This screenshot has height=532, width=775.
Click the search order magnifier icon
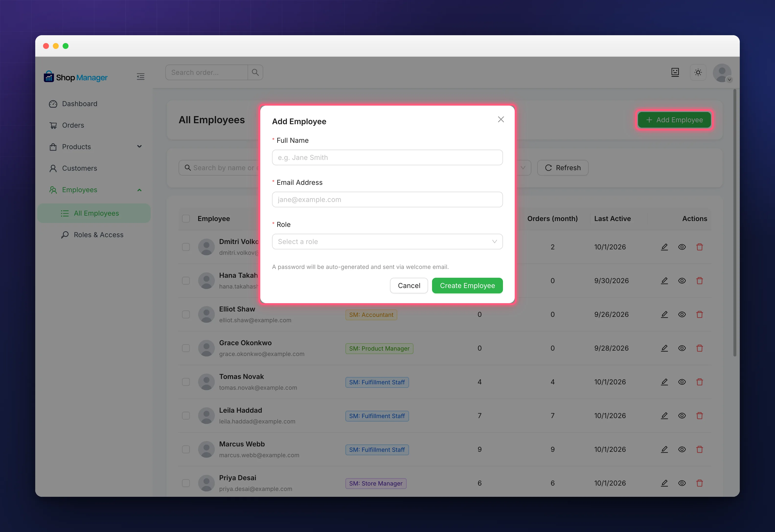[x=255, y=72]
